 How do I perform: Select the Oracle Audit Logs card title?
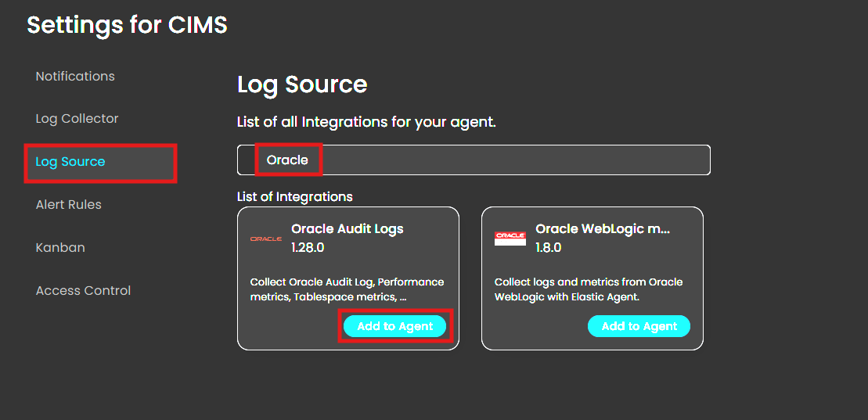[348, 228]
